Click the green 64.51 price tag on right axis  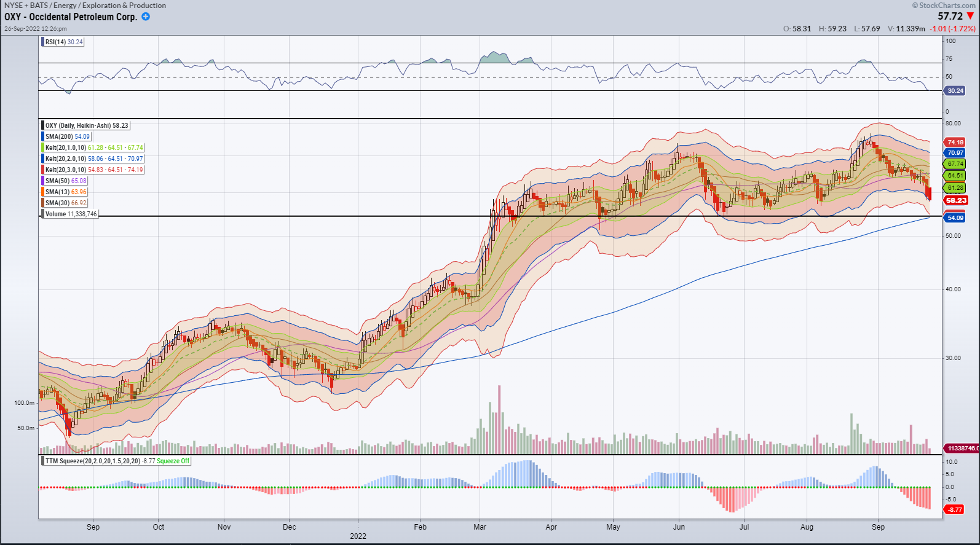click(x=955, y=176)
